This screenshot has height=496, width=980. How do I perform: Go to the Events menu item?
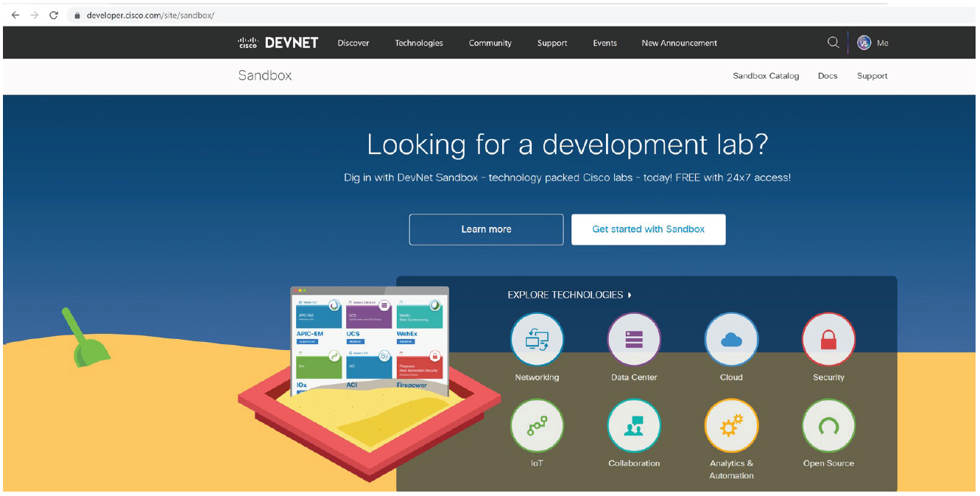(604, 43)
